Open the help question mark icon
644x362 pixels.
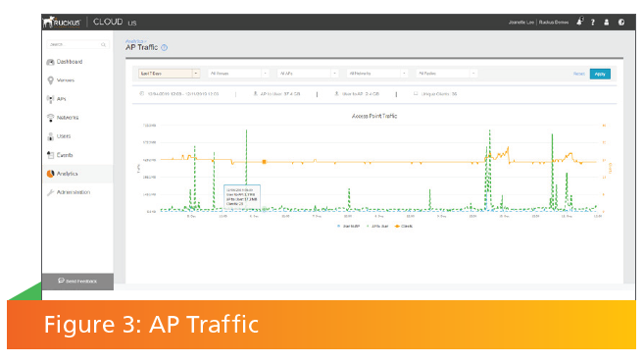(593, 23)
